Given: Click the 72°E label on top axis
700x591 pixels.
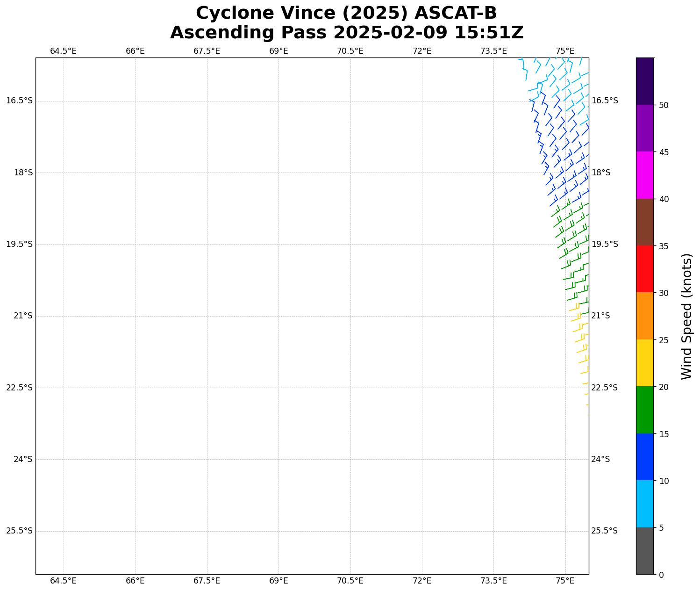Looking at the screenshot, I should [421, 51].
